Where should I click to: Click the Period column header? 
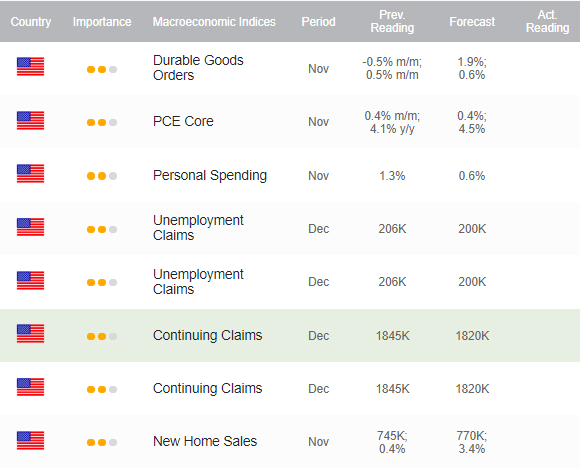[318, 22]
